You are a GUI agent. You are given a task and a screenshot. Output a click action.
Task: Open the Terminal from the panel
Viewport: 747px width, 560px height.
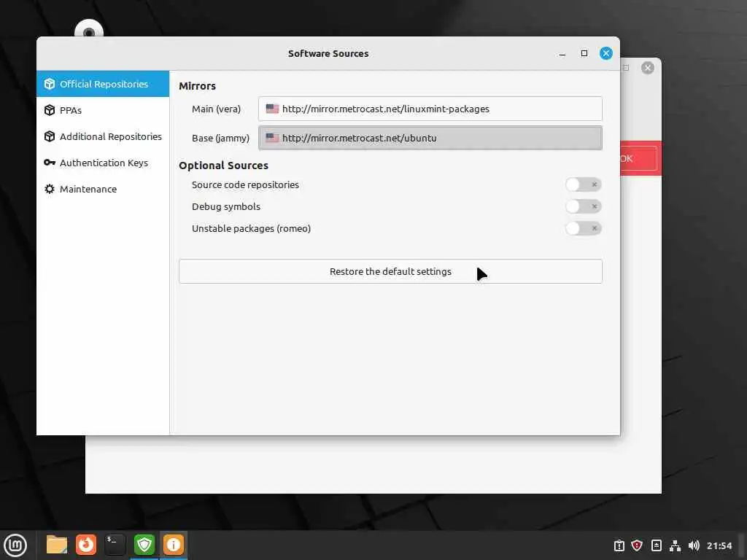pos(115,545)
